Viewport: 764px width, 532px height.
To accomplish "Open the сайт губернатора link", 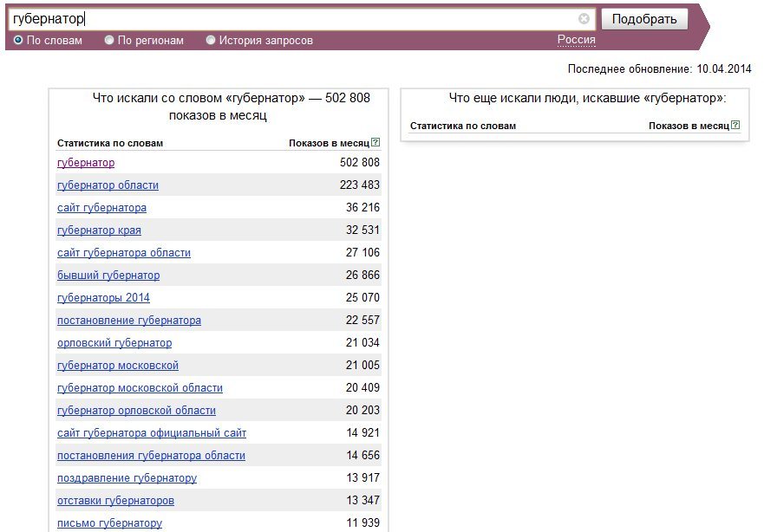I will 101,207.
